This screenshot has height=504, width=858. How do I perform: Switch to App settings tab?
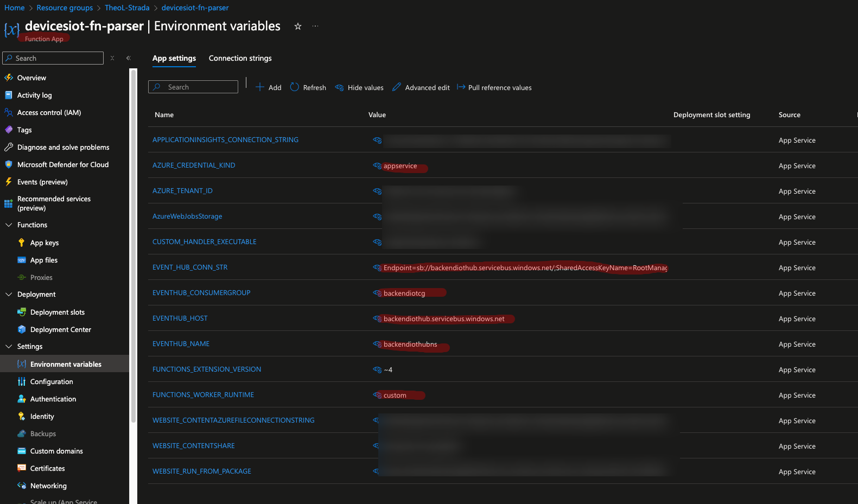click(174, 58)
